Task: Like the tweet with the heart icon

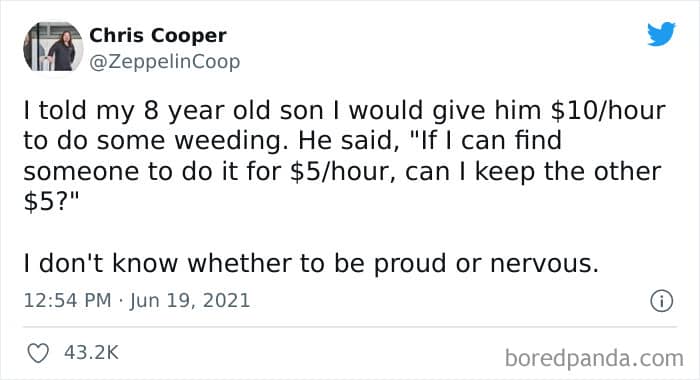Action: [x=38, y=353]
